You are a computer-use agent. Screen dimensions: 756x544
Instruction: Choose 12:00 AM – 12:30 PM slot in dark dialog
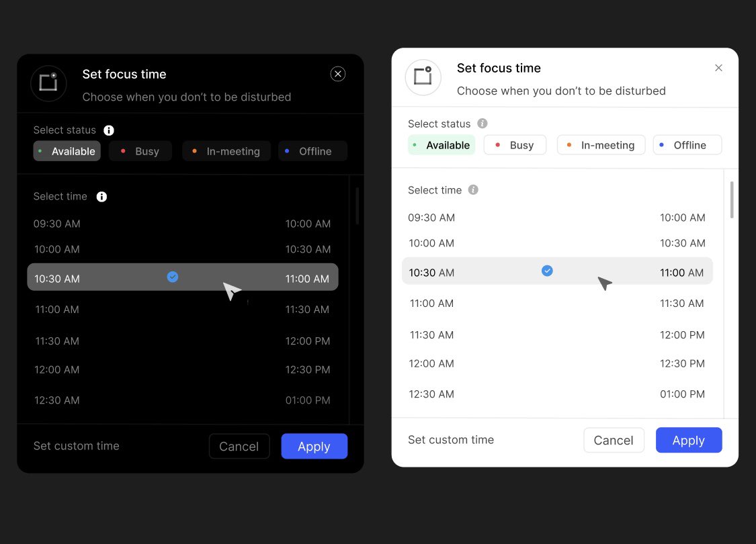[182, 369]
